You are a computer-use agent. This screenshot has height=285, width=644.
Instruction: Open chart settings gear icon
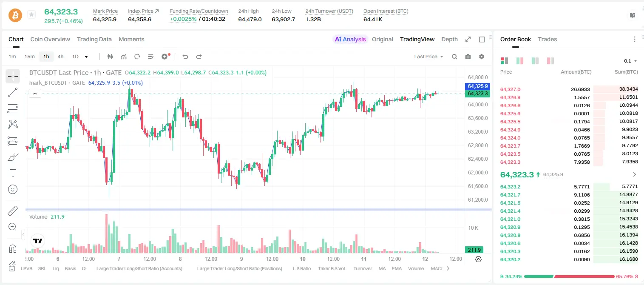482,57
